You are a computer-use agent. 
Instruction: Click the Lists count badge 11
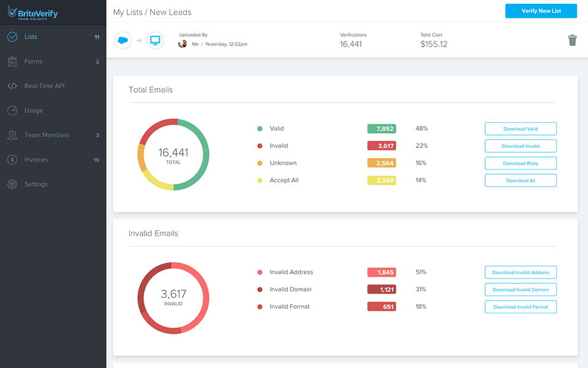click(97, 37)
